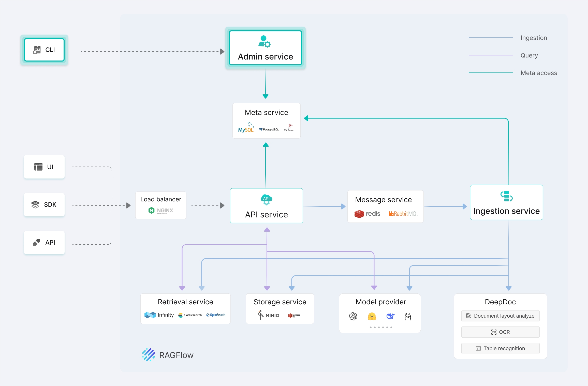Image resolution: width=588 pixels, height=386 pixels.
Task: Click the NGINX logo under Load balancer
Action: click(161, 211)
